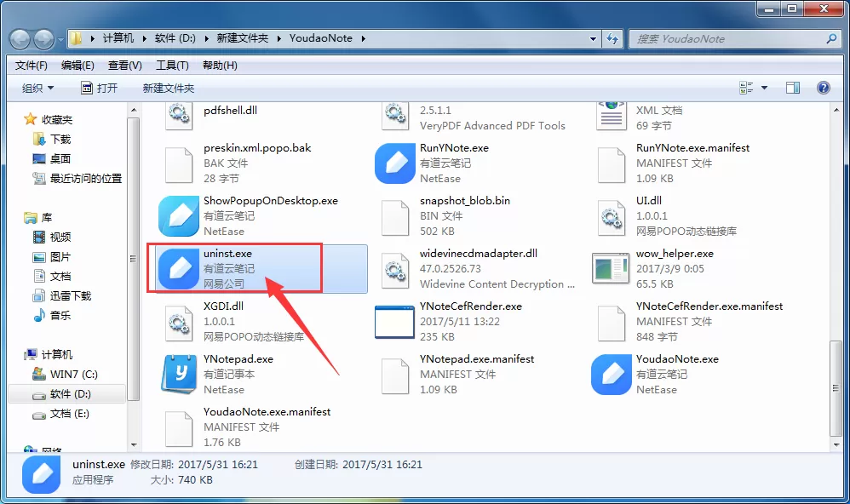The image size is (850, 504).
Task: Go back with the back arrow
Action: click(20, 39)
